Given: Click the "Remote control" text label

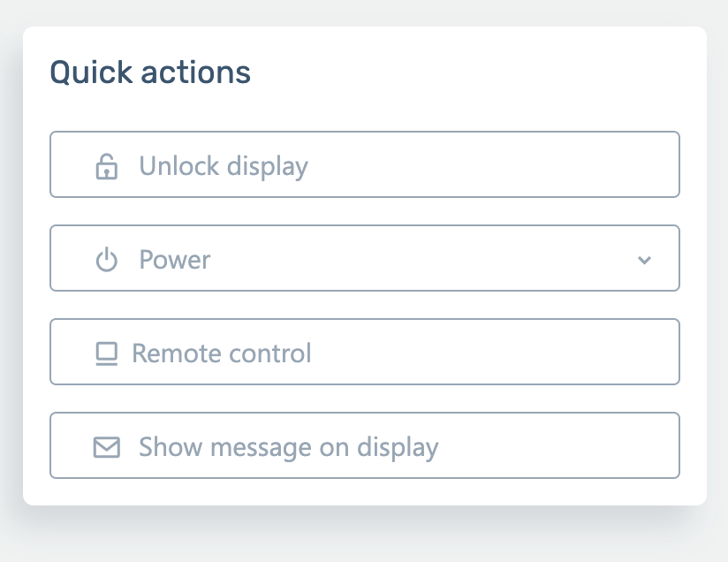Looking at the screenshot, I should pyautogui.click(x=222, y=353).
